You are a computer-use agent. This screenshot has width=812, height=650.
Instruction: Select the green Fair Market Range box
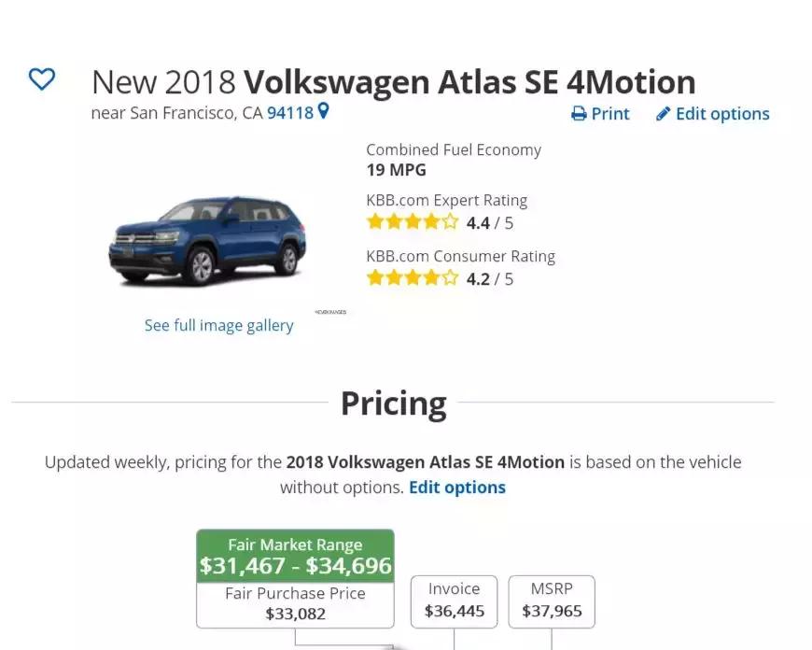point(295,557)
